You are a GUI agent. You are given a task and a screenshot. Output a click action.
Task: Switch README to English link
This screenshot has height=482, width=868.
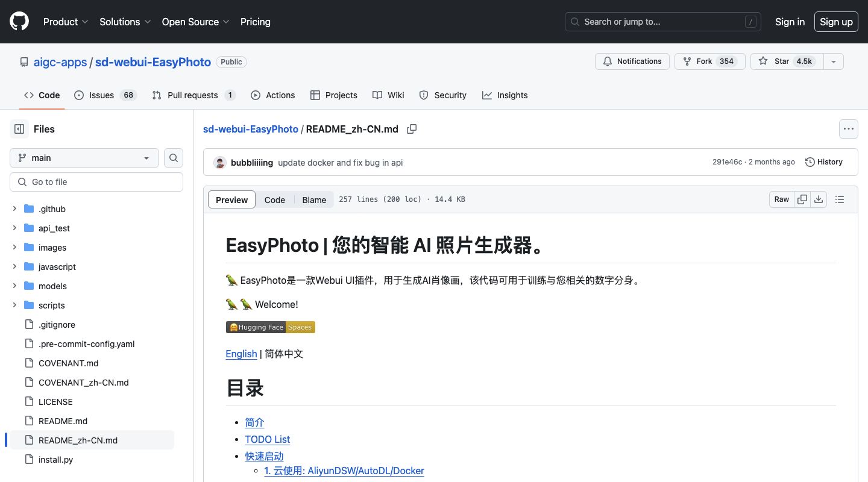pos(241,354)
